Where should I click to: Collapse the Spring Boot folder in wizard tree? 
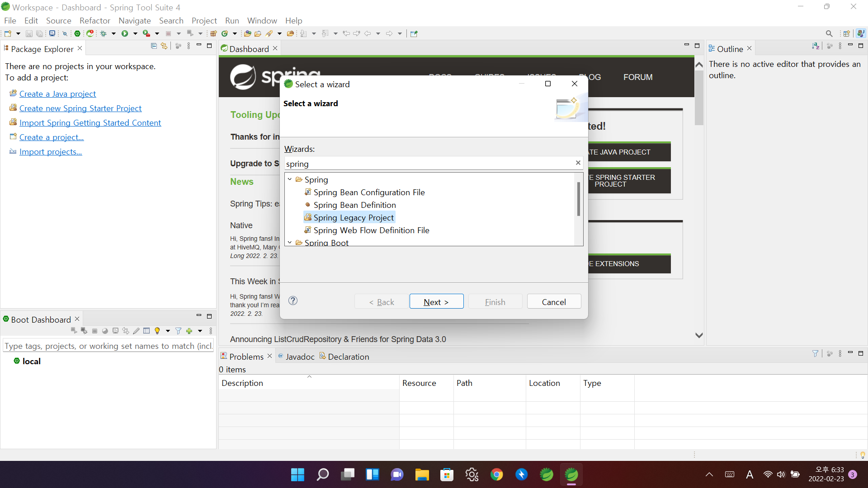click(290, 243)
